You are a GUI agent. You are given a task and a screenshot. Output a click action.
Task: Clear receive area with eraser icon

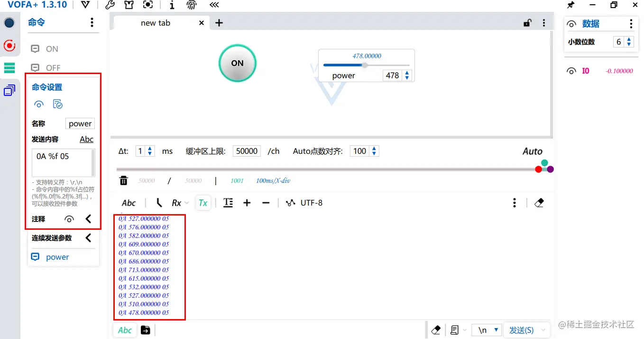click(x=539, y=203)
